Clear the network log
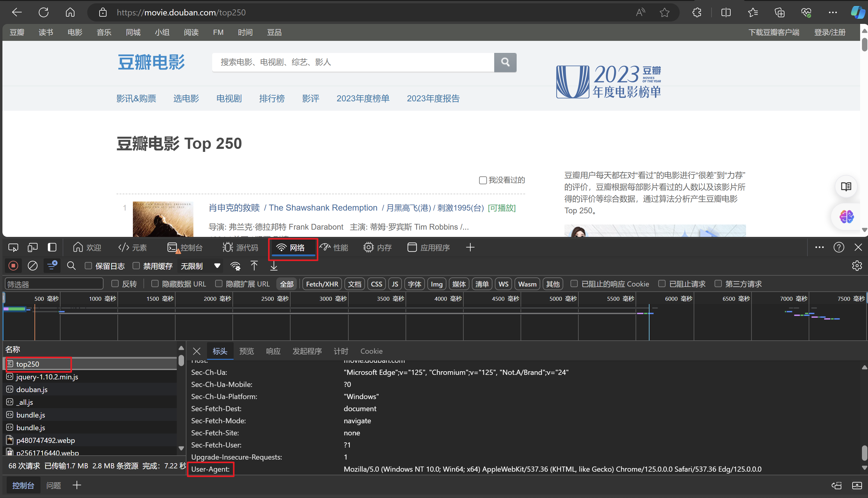The height and width of the screenshot is (498, 868). point(32,266)
